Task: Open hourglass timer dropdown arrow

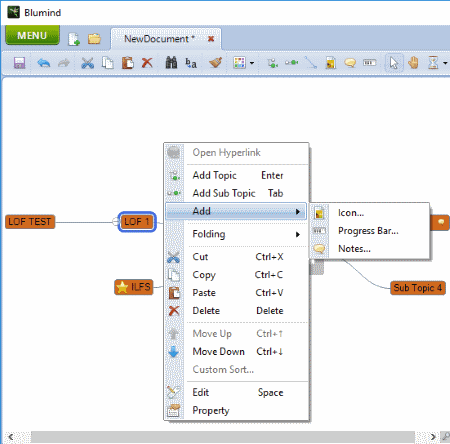Action: click(x=445, y=63)
